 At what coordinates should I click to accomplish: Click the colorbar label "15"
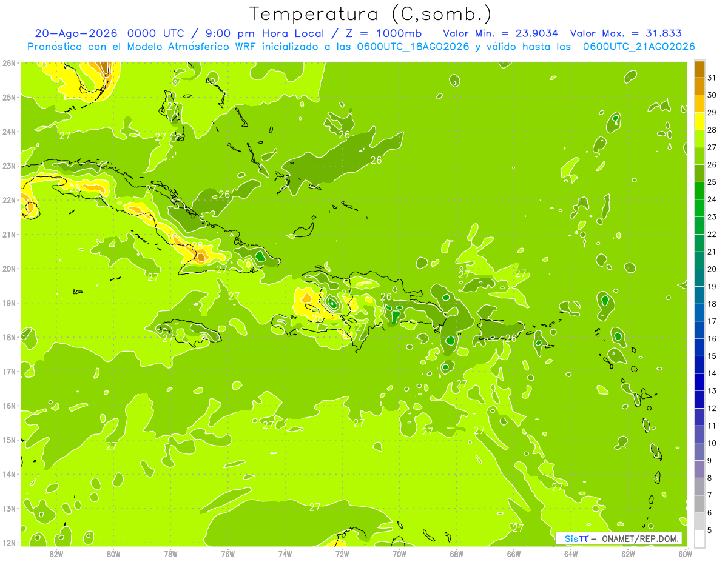712,356
